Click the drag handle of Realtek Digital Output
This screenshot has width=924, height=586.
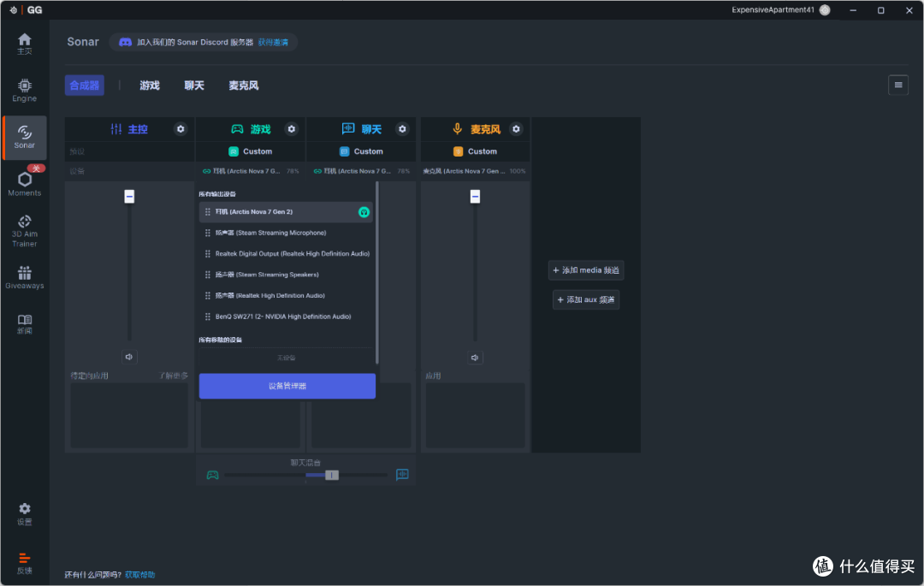pos(207,254)
